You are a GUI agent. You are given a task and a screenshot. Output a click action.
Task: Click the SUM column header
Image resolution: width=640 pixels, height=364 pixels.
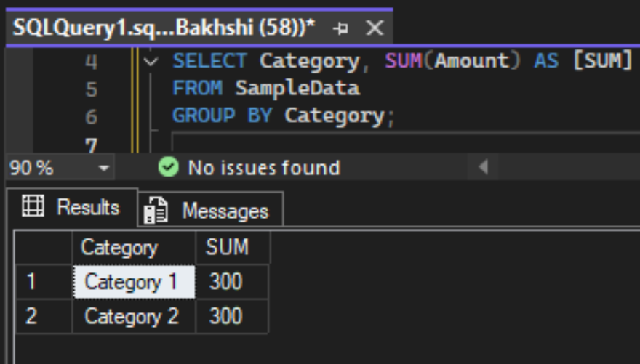[233, 248]
